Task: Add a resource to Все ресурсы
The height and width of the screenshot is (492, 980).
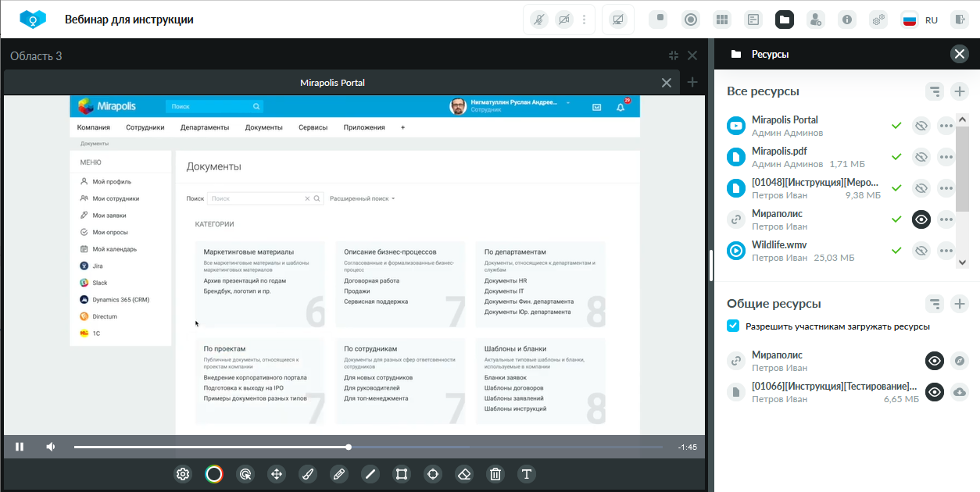Action: point(960,91)
